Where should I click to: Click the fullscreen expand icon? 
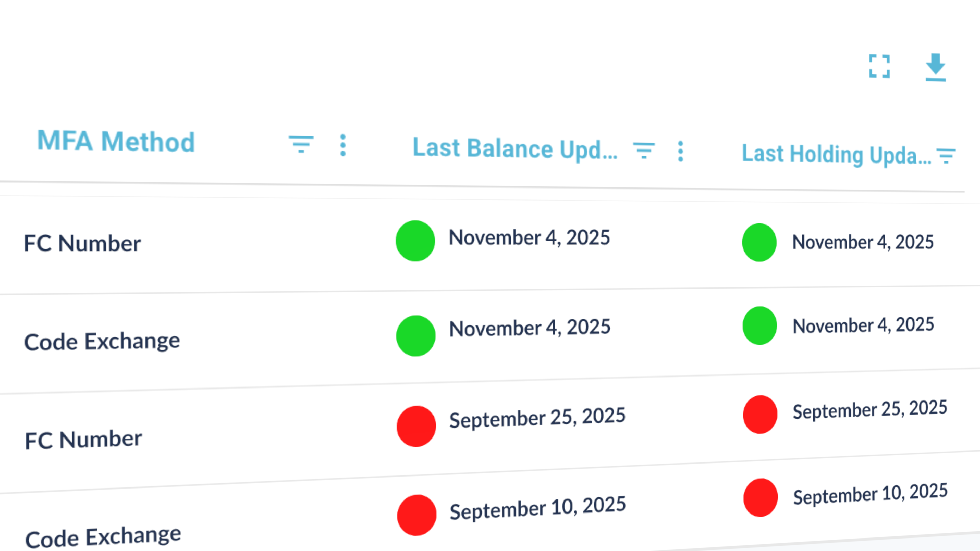pos(879,66)
